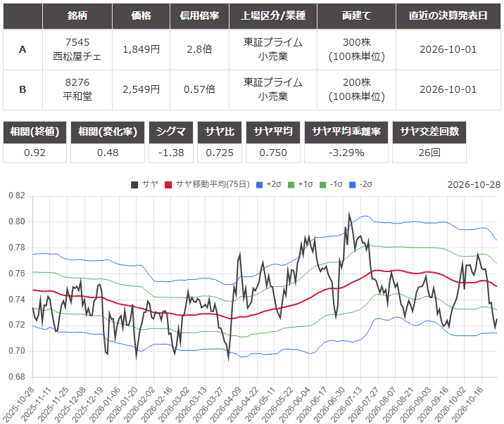Click the x-axis label 2026-10-16
504x424 pixels.
(x=467, y=404)
